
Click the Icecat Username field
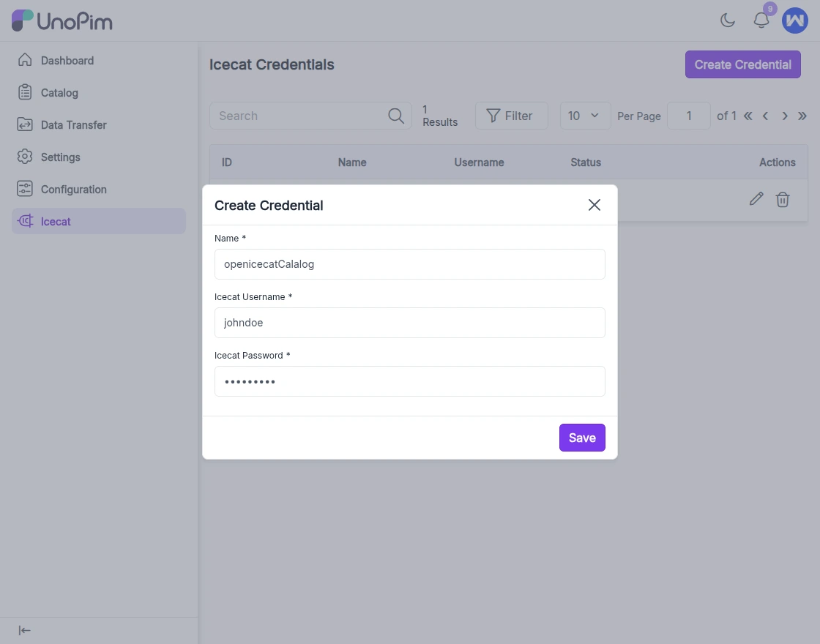tap(409, 323)
